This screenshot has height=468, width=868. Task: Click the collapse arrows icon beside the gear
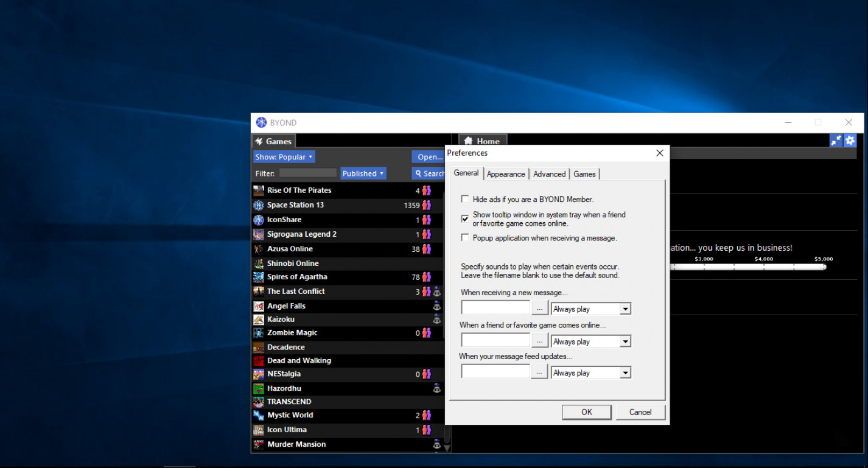[836, 141]
